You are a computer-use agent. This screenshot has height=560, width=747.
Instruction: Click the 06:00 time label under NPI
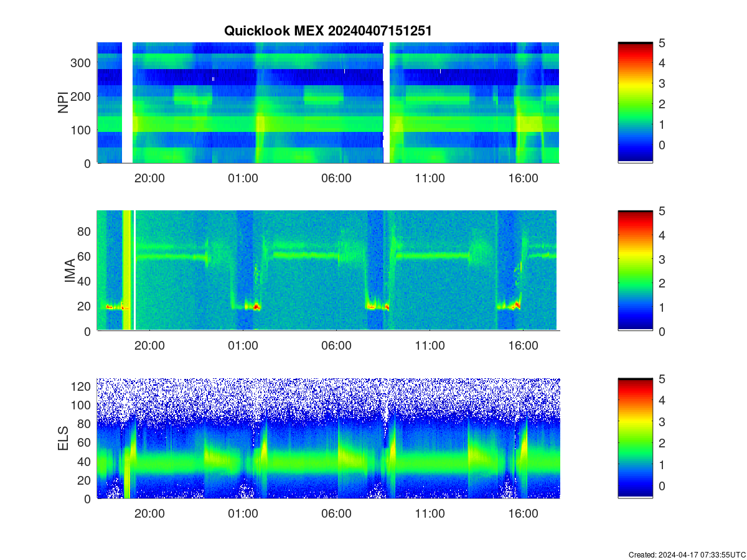pos(336,178)
